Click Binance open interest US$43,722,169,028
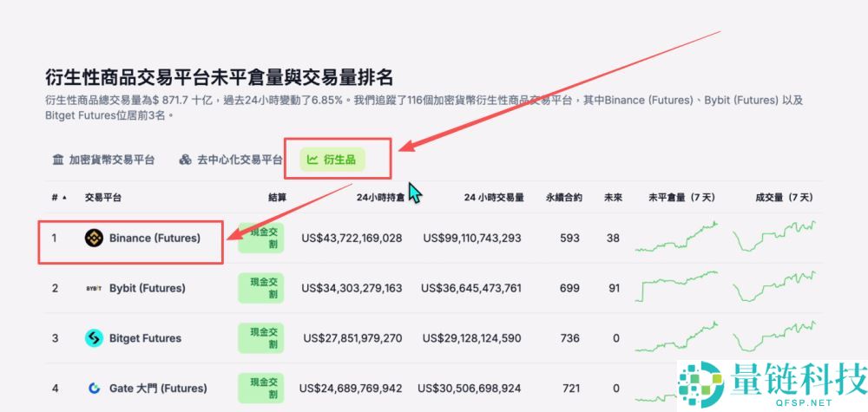868x412 pixels. click(352, 239)
